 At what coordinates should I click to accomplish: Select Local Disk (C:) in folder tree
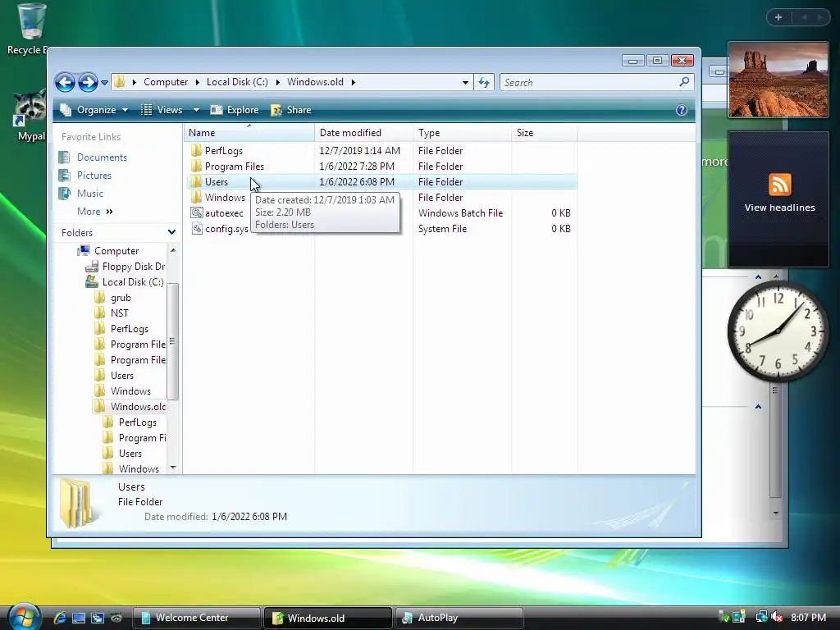click(133, 282)
